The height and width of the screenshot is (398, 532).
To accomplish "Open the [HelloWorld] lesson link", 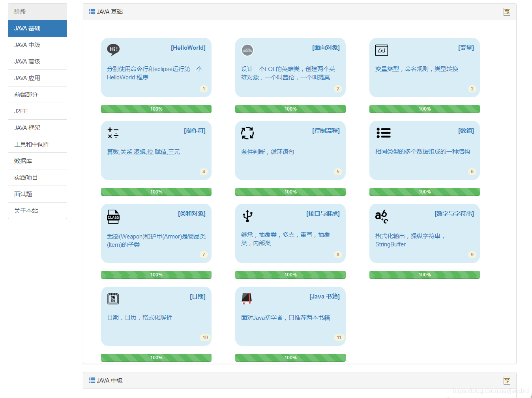I will click(x=188, y=48).
